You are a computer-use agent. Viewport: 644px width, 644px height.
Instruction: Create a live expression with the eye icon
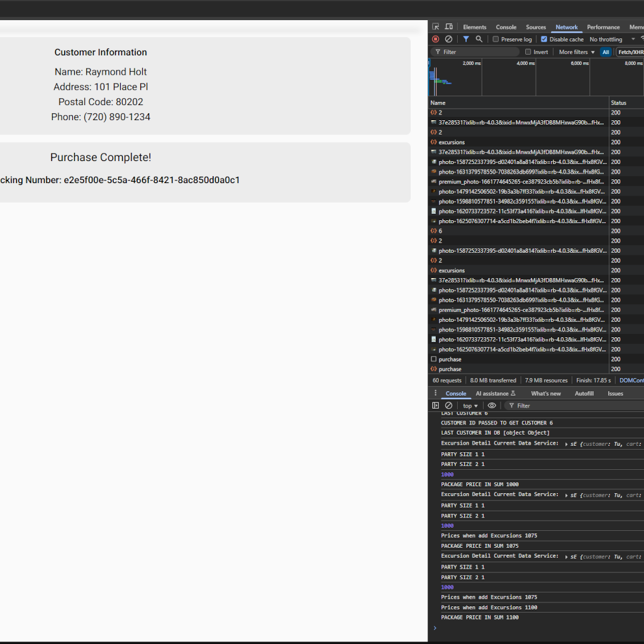click(492, 406)
